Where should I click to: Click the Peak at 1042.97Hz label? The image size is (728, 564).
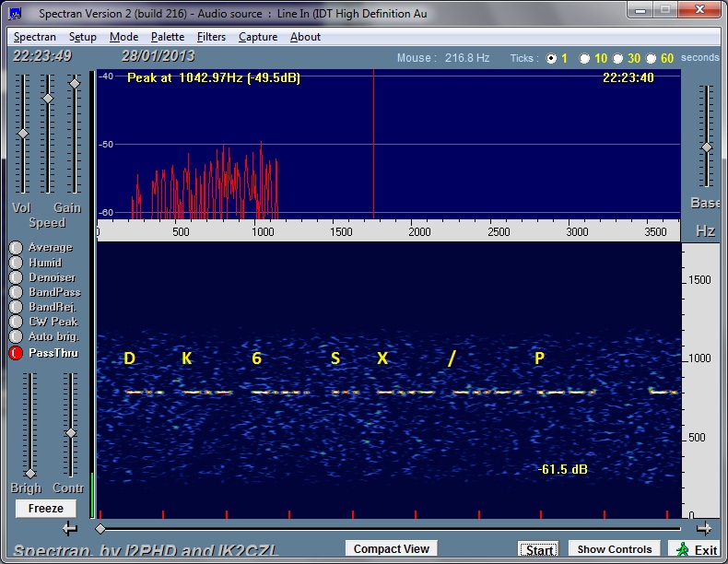tap(214, 77)
